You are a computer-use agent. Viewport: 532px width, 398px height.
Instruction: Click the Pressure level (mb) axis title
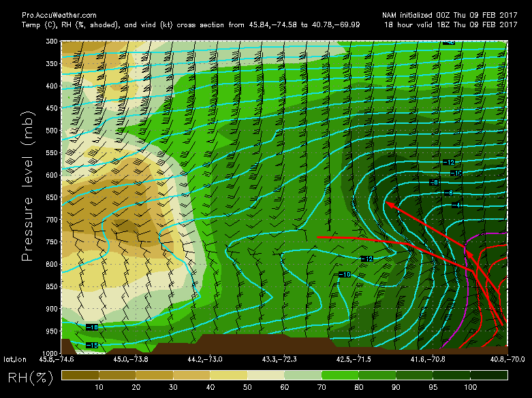(29, 196)
